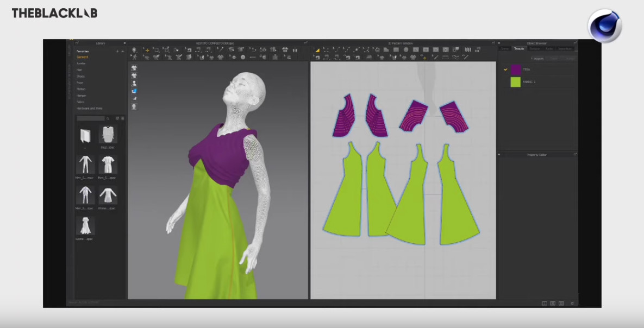Image resolution: width=644 pixels, height=328 pixels.
Task: Select the Edit Pattern tool in 2D toolbar
Action: click(x=317, y=50)
